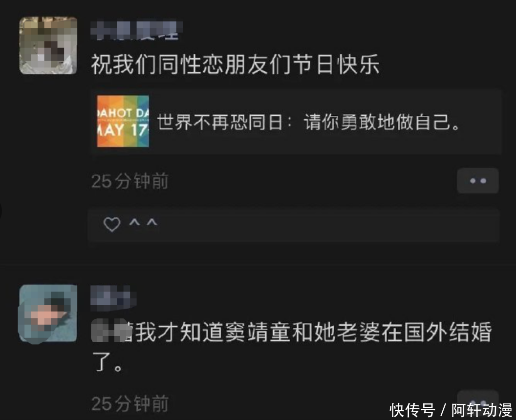Viewport: 516px width, 420px height.
Task: Click the divider line between the two posts
Action: (258, 264)
